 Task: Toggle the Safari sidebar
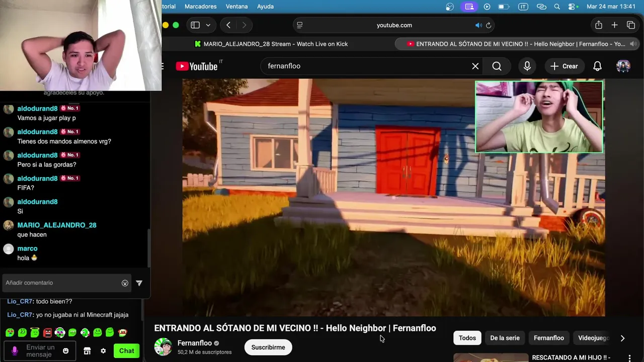[195, 25]
